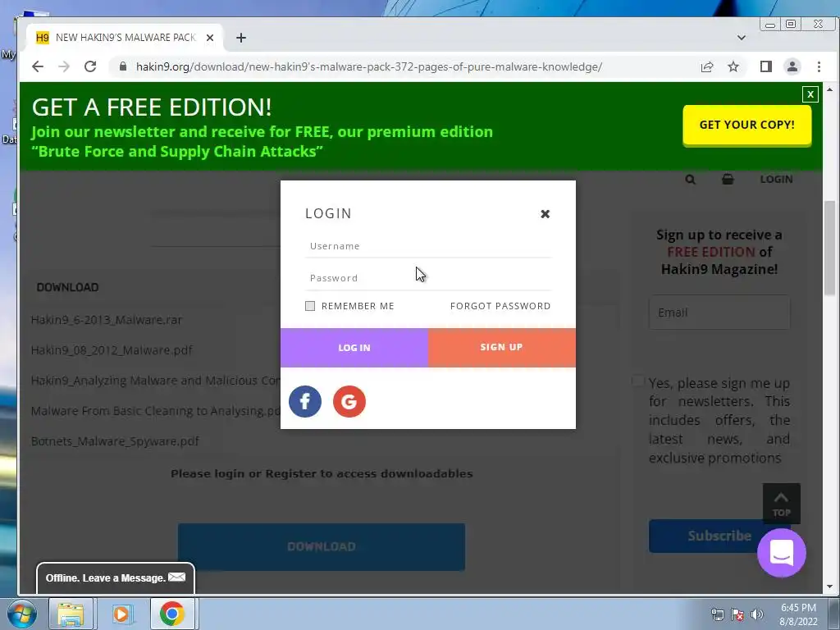Open the site search magnifier icon

[x=690, y=180]
